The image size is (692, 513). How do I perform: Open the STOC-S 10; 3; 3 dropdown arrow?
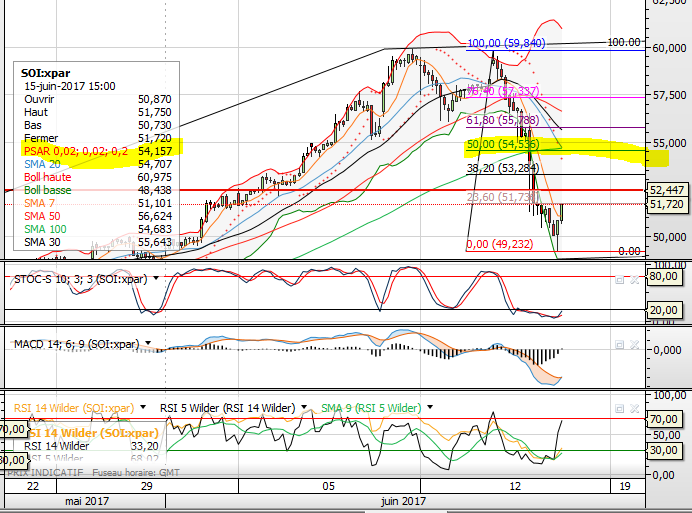pyautogui.click(x=153, y=278)
